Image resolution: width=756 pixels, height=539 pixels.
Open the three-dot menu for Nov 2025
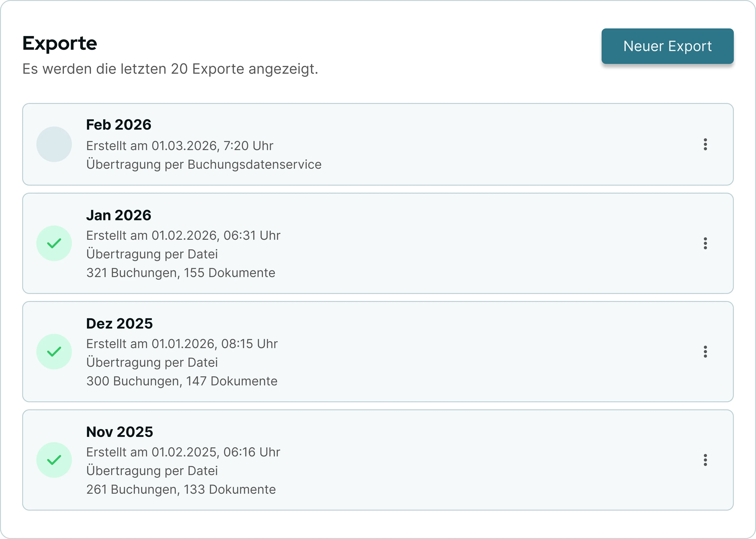705,460
